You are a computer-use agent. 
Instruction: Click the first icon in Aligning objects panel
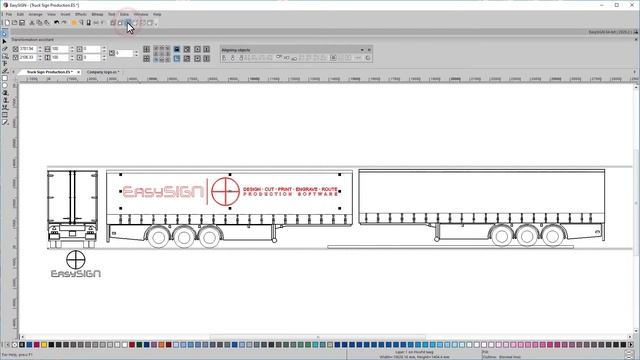pos(224,58)
